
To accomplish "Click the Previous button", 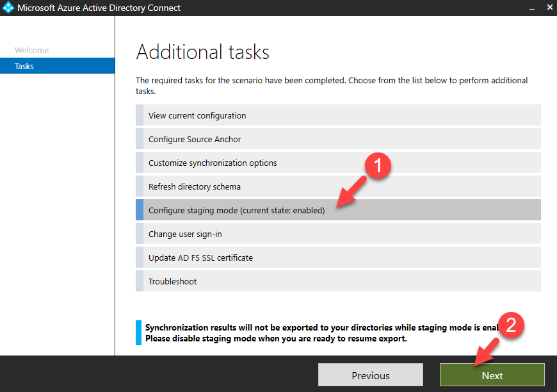I will [x=371, y=375].
